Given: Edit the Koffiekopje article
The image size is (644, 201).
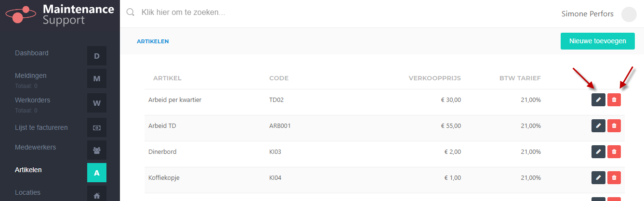Looking at the screenshot, I should pos(598,177).
